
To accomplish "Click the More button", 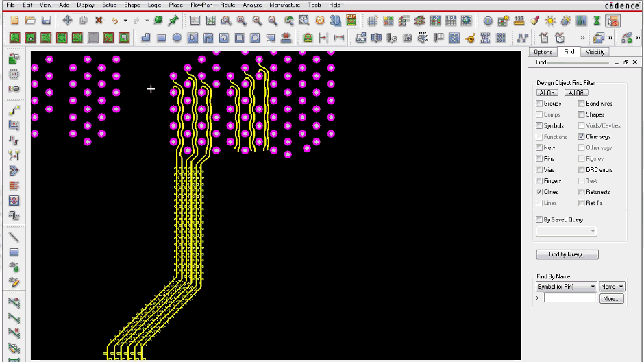I will point(612,299).
